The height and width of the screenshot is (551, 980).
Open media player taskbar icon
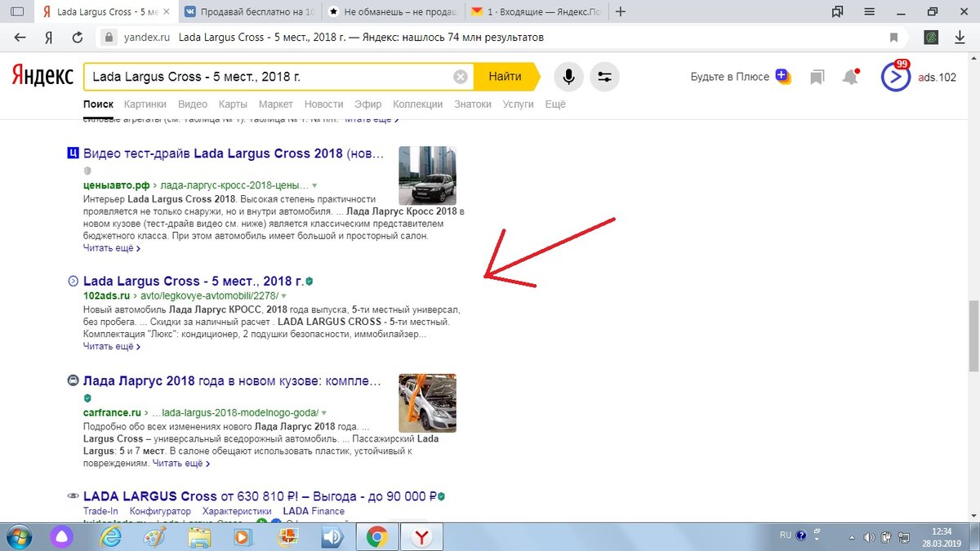coord(243,537)
